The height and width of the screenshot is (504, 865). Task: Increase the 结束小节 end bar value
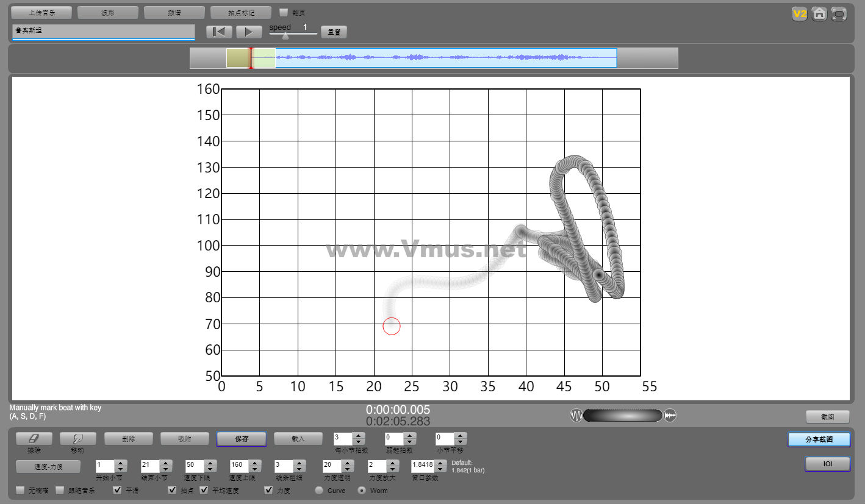click(x=165, y=463)
